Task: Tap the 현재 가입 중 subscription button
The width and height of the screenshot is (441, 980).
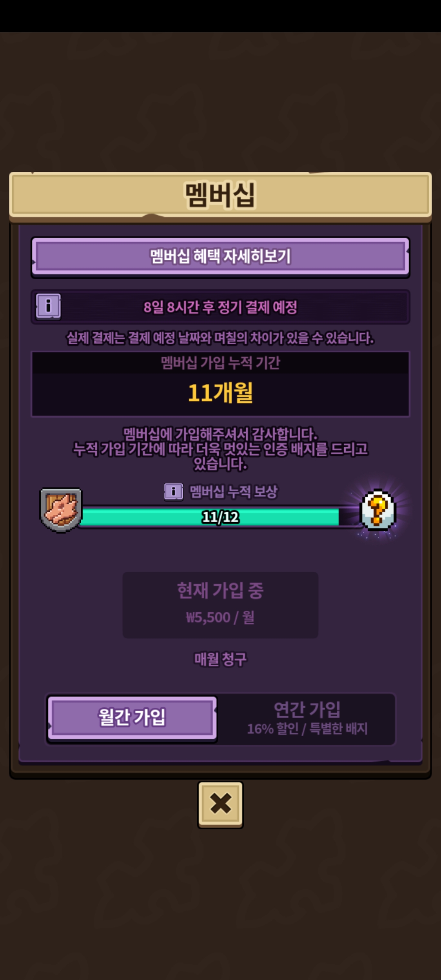Action: 220,605
